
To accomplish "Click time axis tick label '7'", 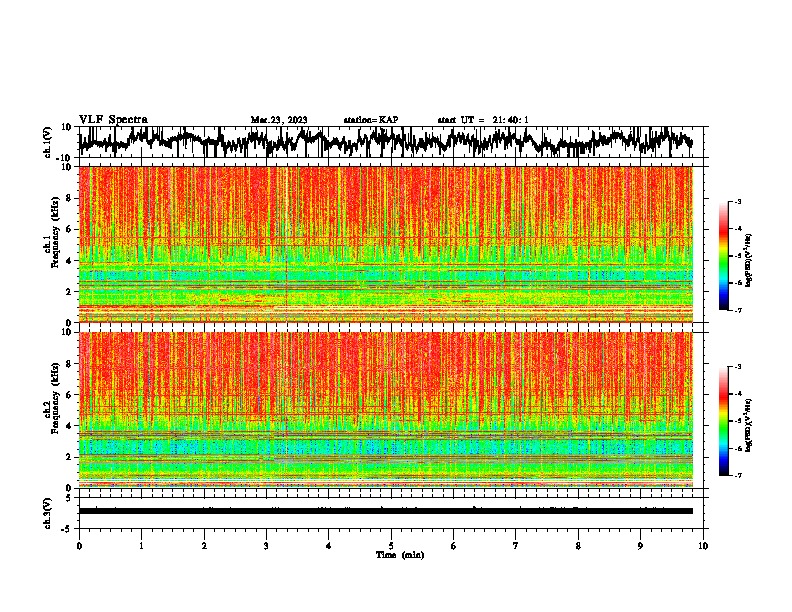I will point(516,546).
